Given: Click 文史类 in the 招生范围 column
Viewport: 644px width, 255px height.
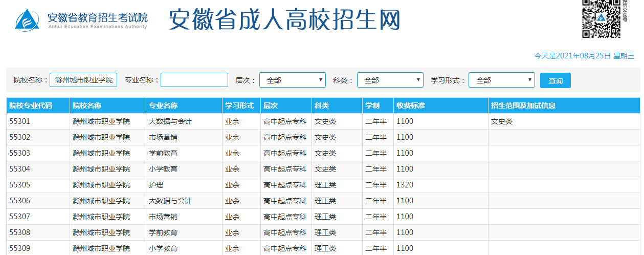Looking at the screenshot, I should click(x=502, y=122).
